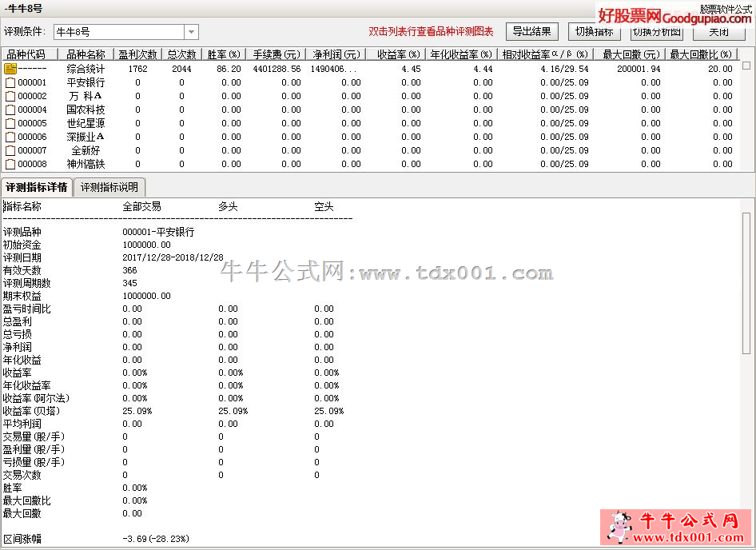Open the 评测条件 dropdown arrow
Image resolution: width=756 pixels, height=550 pixels.
(x=191, y=32)
